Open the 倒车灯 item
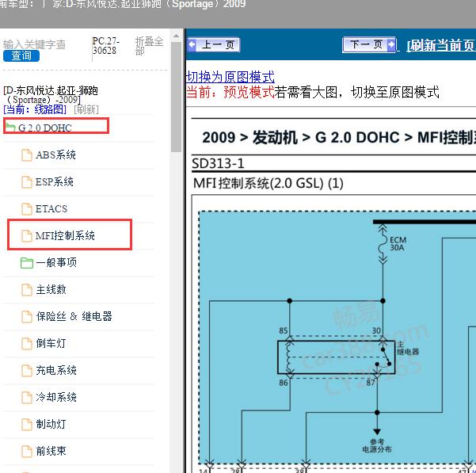 pos(51,343)
